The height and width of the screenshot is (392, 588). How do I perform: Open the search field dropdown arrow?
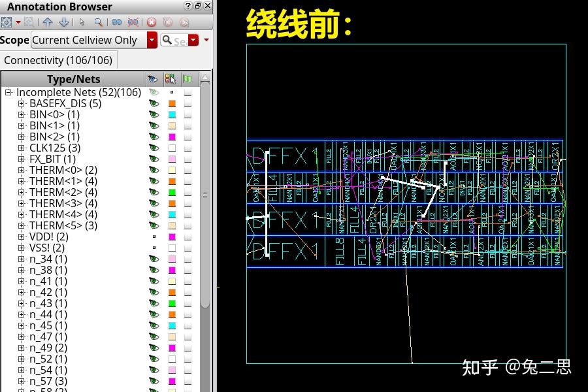click(x=193, y=40)
